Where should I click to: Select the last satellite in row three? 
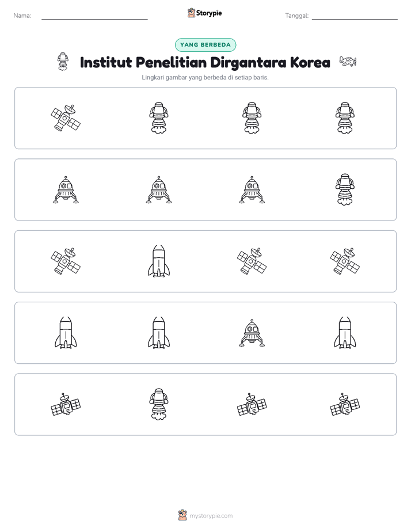click(345, 261)
